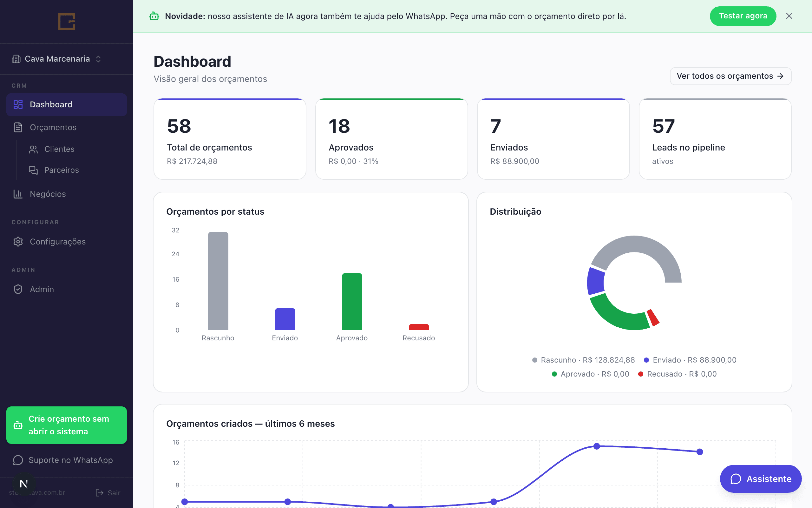812x508 pixels.
Task: Open Suporte no WhatsApp link
Action: (66, 460)
